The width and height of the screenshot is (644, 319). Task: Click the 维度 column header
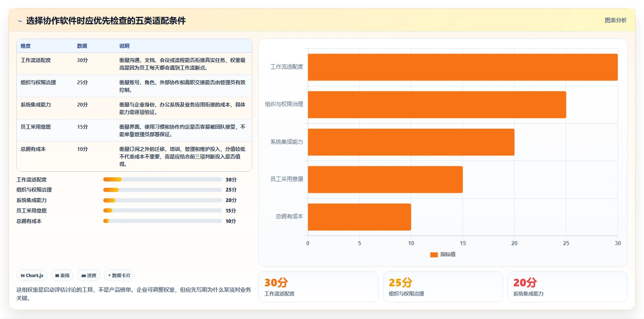[26, 46]
